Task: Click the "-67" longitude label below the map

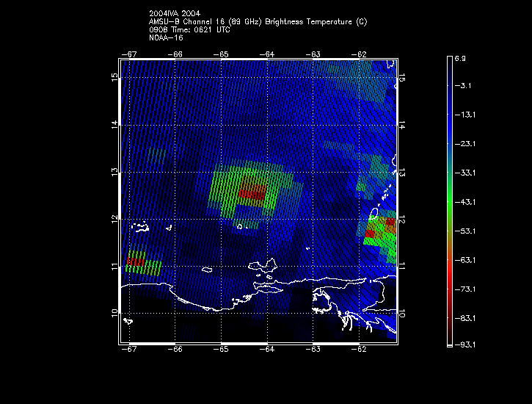Action: pyautogui.click(x=129, y=350)
